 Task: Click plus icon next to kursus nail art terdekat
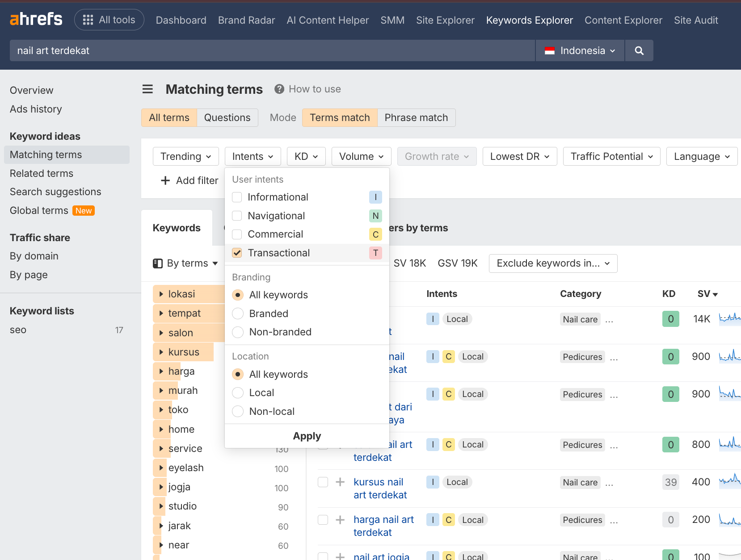pyautogui.click(x=340, y=482)
